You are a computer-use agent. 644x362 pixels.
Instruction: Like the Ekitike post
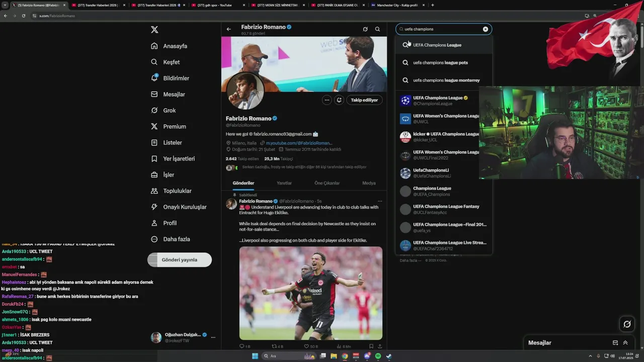point(306,346)
